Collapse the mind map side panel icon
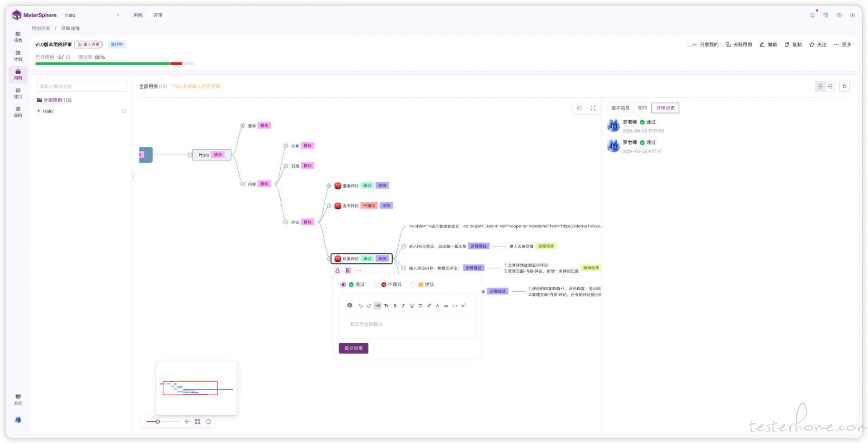 tap(579, 108)
